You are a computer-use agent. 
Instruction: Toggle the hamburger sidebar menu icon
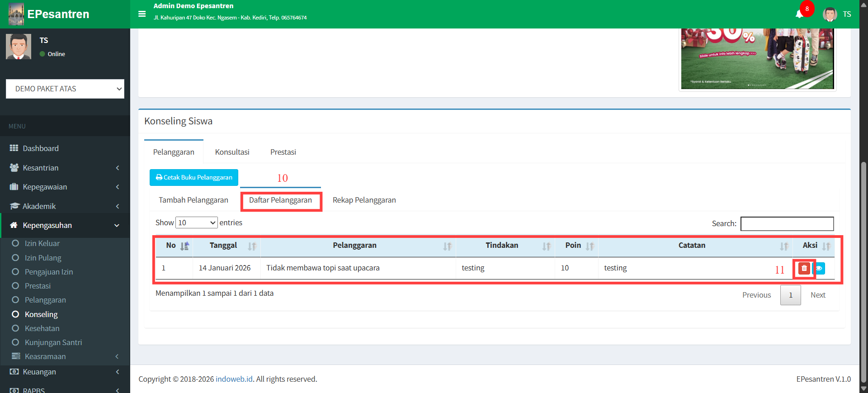pyautogui.click(x=142, y=14)
